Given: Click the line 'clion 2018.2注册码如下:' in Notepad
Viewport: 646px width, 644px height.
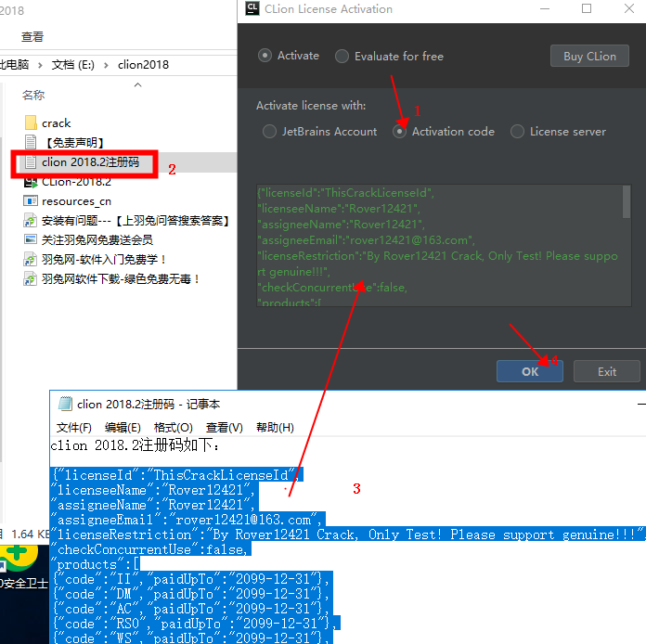Looking at the screenshot, I should (136, 445).
